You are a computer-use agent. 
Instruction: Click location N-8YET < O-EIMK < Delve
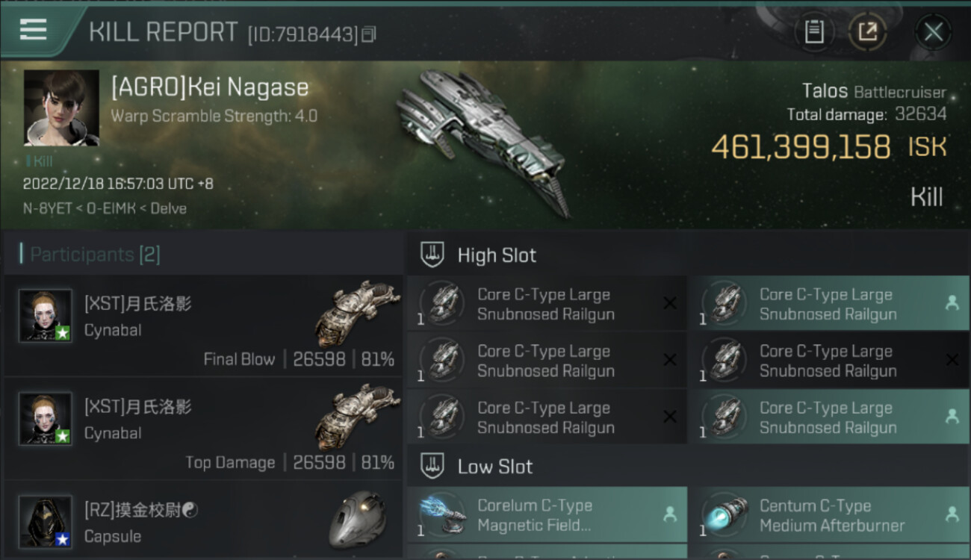pyautogui.click(x=105, y=208)
